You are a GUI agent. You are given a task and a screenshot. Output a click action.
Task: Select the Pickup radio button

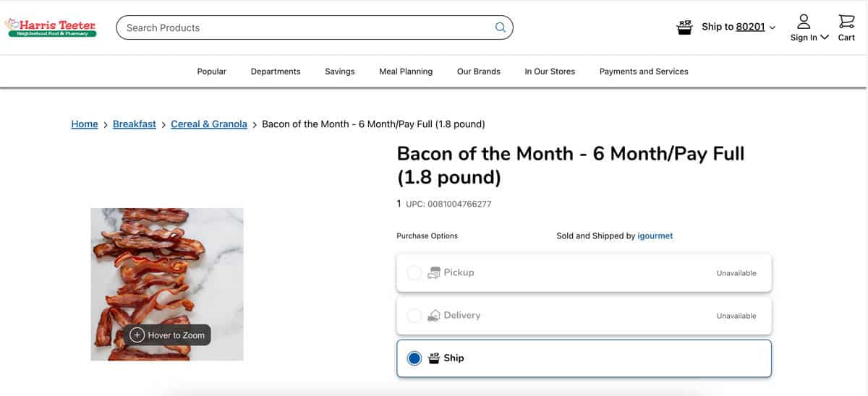coord(414,272)
